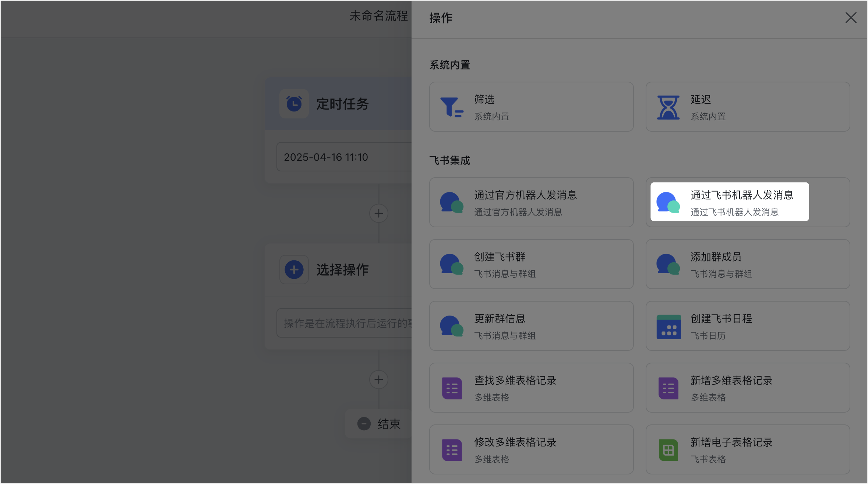Click the 结束 node label
The image size is (868, 484).
(389, 424)
